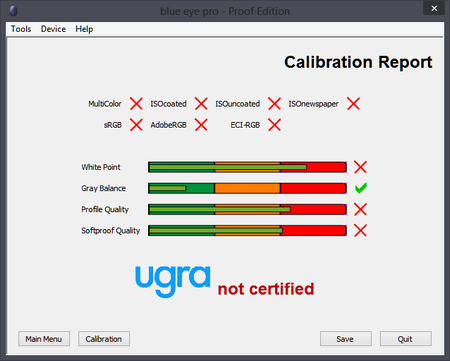Quit the application with Quit button
Image resolution: width=450 pixels, height=361 pixels.
406,339
